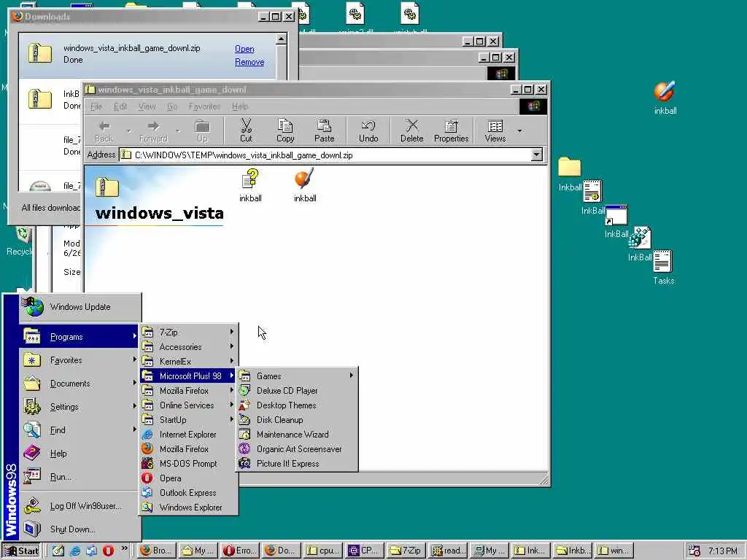Viewport: 747px width, 560px height.
Task: Expand quick launch overflow chevron
Action: click(124, 548)
